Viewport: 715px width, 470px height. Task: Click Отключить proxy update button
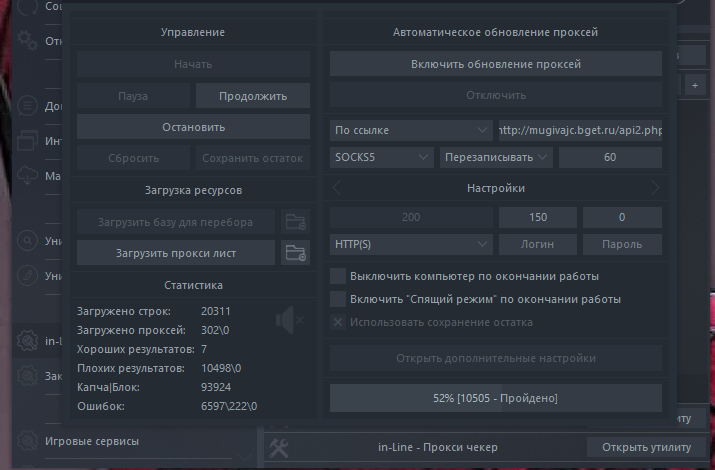coord(496,95)
